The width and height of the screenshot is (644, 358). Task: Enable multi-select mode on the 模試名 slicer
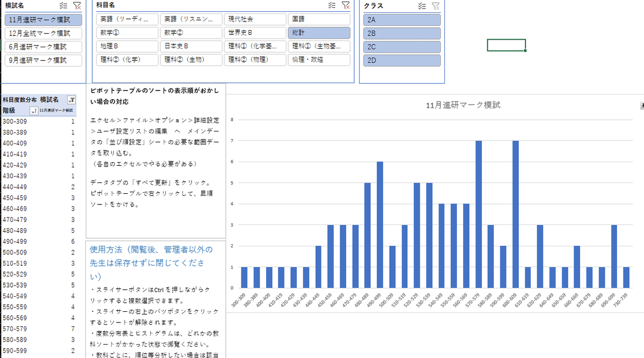pyautogui.click(x=63, y=5)
